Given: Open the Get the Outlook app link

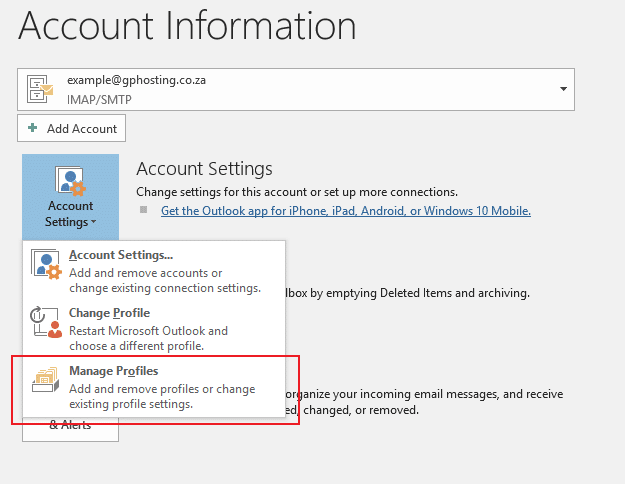Looking at the screenshot, I should 346,211.
